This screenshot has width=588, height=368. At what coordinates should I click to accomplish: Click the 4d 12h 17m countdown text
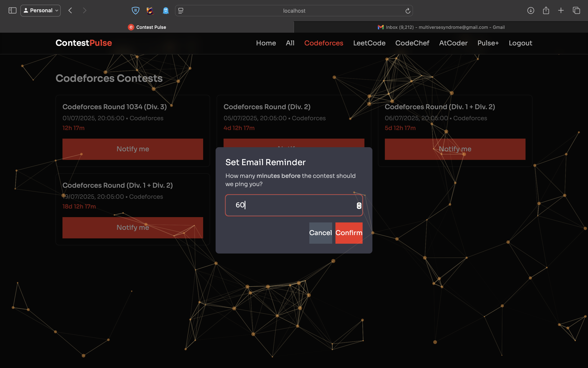click(239, 128)
